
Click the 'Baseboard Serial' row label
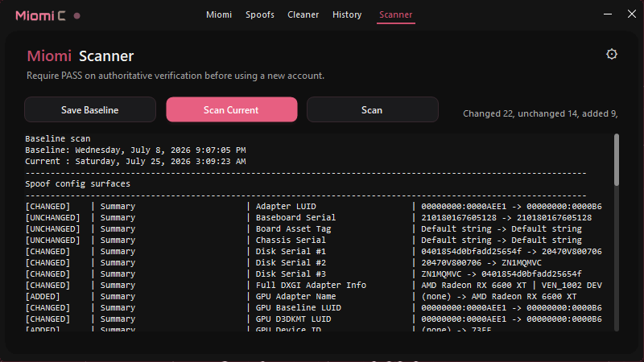tap(295, 217)
